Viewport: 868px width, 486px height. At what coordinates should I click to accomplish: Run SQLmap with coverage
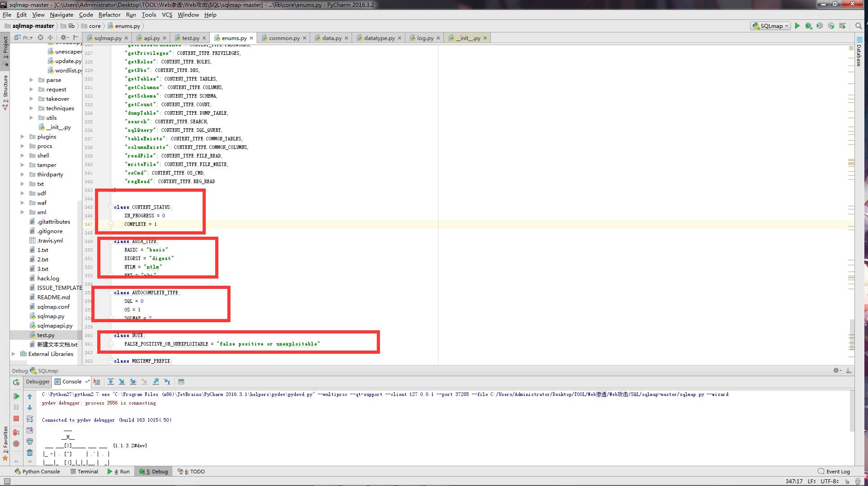pos(820,26)
